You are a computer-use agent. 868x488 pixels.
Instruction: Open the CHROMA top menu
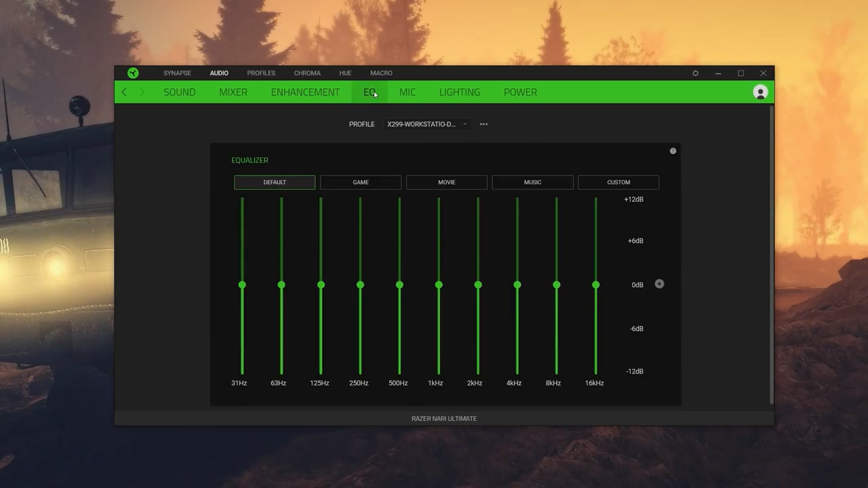307,73
